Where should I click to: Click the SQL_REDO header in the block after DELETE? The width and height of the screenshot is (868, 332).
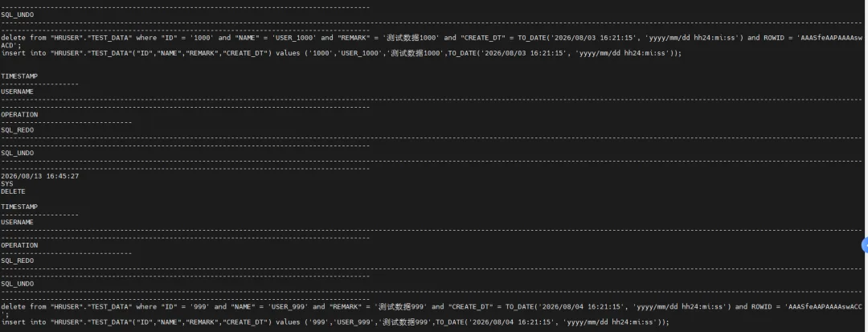click(x=17, y=260)
